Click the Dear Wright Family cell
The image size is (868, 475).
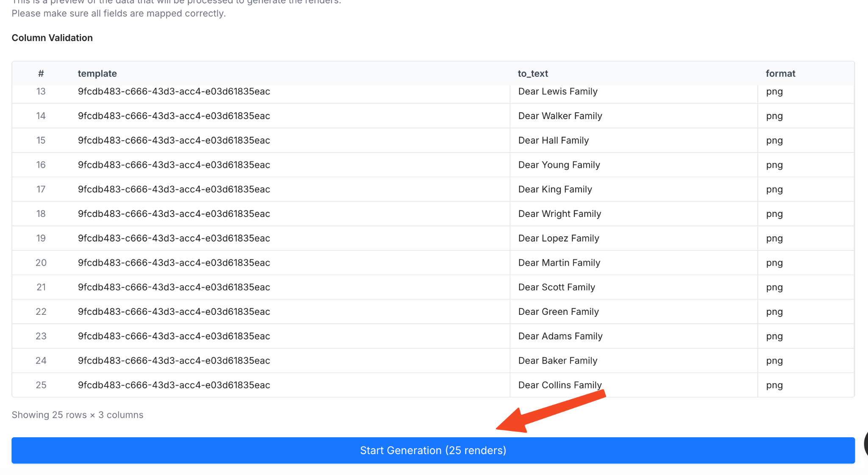click(x=559, y=214)
